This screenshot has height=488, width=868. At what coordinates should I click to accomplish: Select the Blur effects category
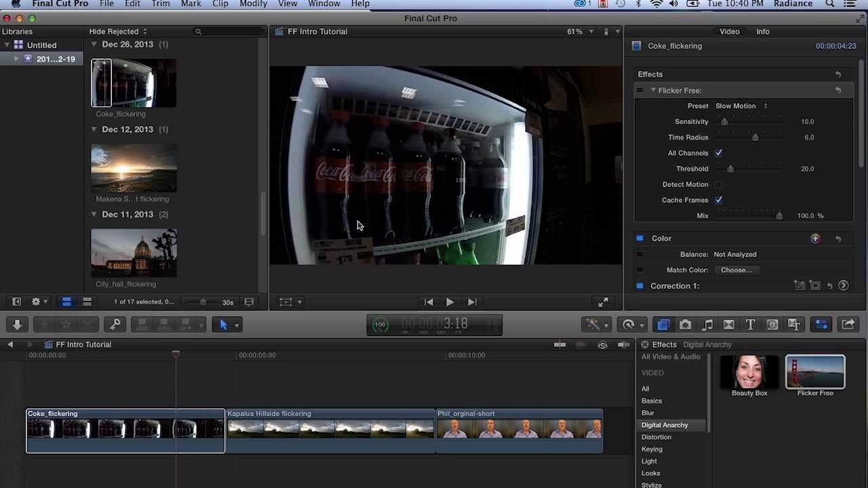[x=648, y=413]
